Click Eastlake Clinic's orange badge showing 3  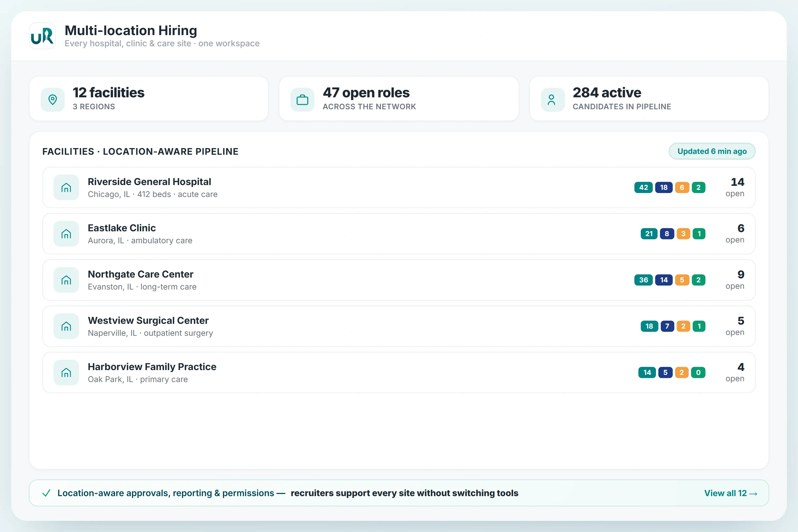pos(683,233)
